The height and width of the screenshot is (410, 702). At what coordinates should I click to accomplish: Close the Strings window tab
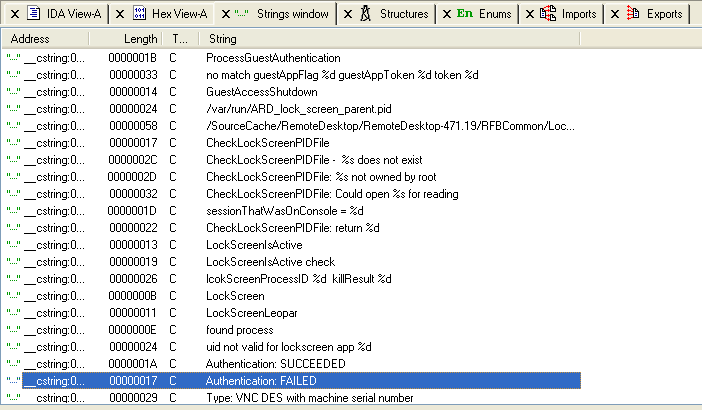226,14
